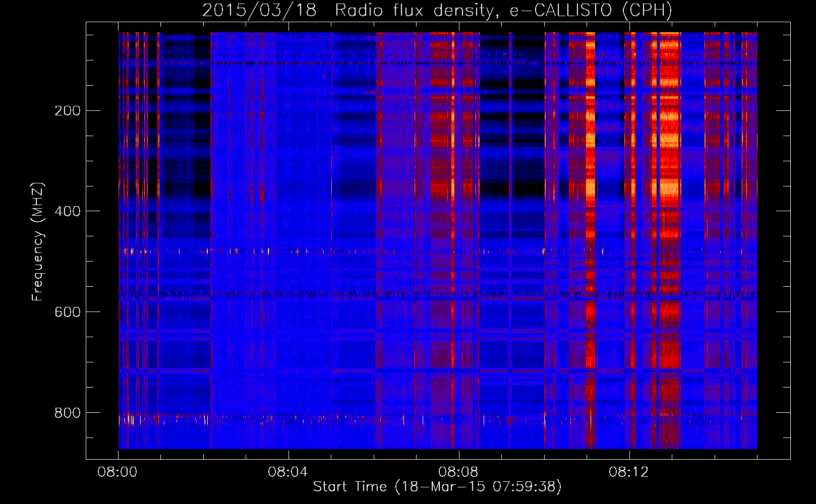Click the 400 frequency tick label
Screen dimensions: 816x504
tap(68, 211)
